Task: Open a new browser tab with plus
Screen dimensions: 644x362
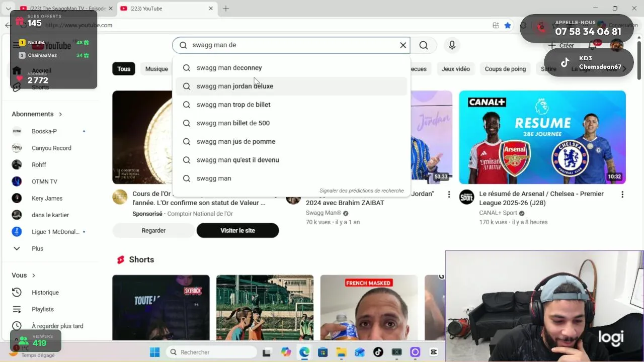Action: (x=226, y=9)
